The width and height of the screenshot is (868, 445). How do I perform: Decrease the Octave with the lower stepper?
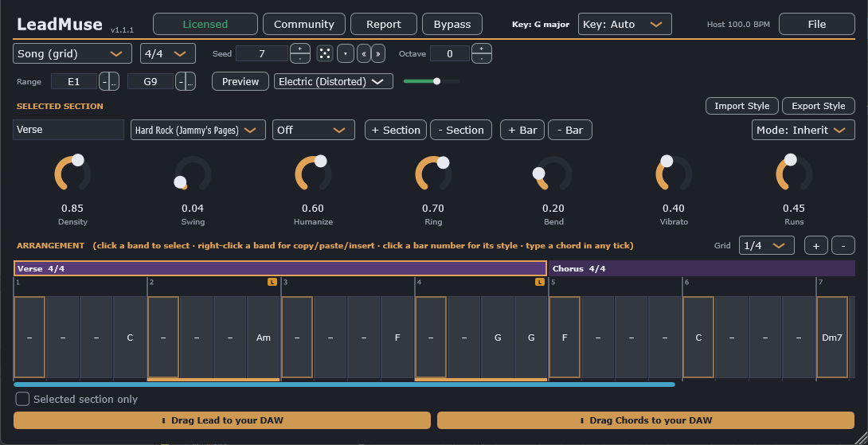pyautogui.click(x=482, y=58)
